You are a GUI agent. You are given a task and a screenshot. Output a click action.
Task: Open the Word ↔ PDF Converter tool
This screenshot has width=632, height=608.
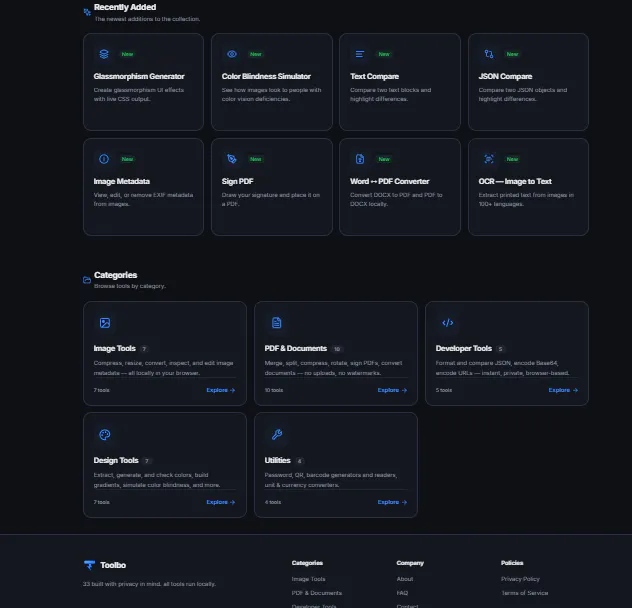(400, 187)
